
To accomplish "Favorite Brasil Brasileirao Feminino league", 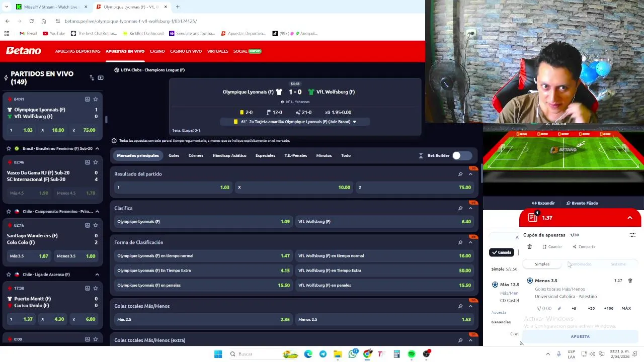I will click(9, 148).
